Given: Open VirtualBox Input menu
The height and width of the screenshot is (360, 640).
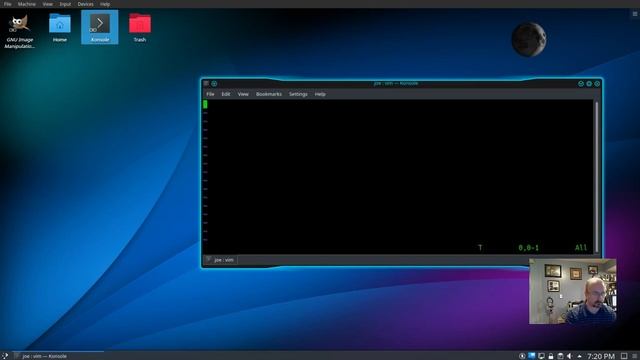Looking at the screenshot, I should [x=65, y=4].
